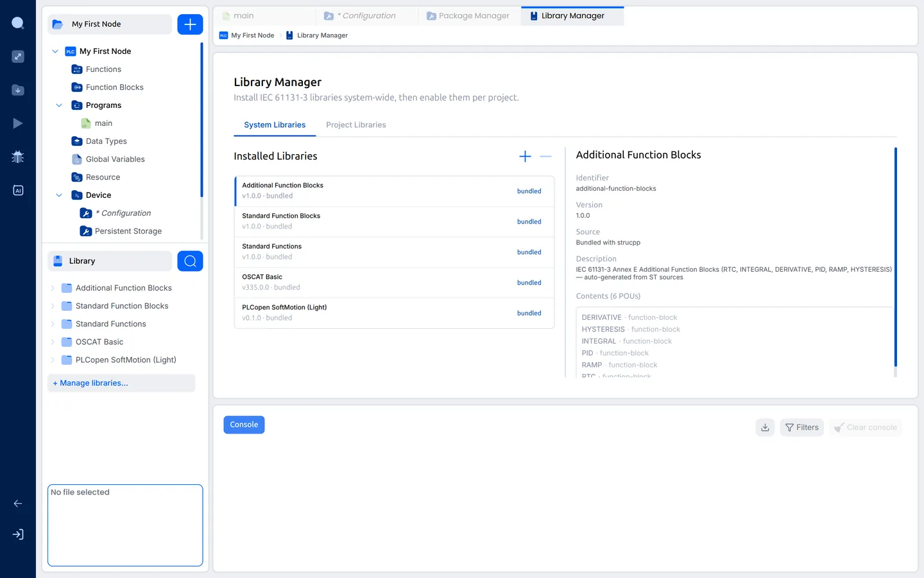Switch to the Configuration editor tab
The image size is (924, 578).
[367, 16]
